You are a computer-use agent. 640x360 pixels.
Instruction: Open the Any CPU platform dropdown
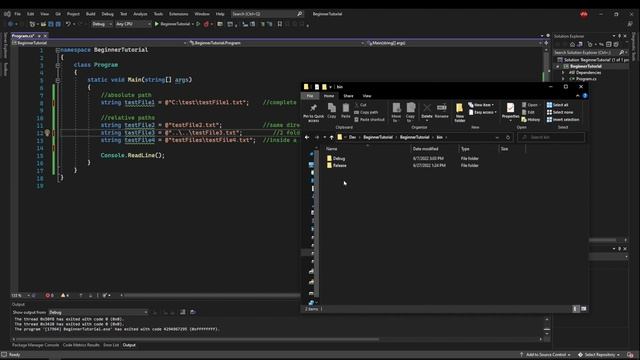coord(133,24)
